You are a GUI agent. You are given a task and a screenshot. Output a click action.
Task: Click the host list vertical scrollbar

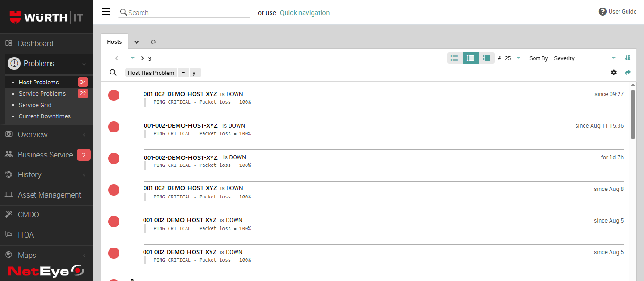tap(633, 115)
